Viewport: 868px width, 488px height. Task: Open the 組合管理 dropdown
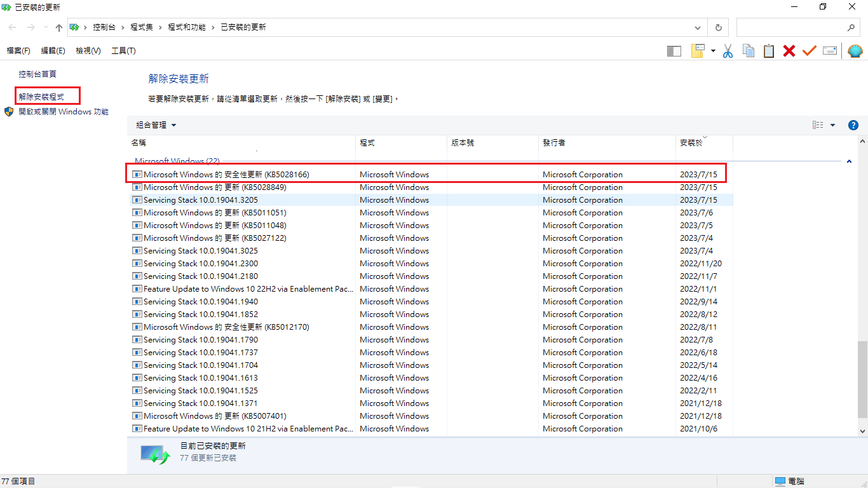[x=156, y=125]
